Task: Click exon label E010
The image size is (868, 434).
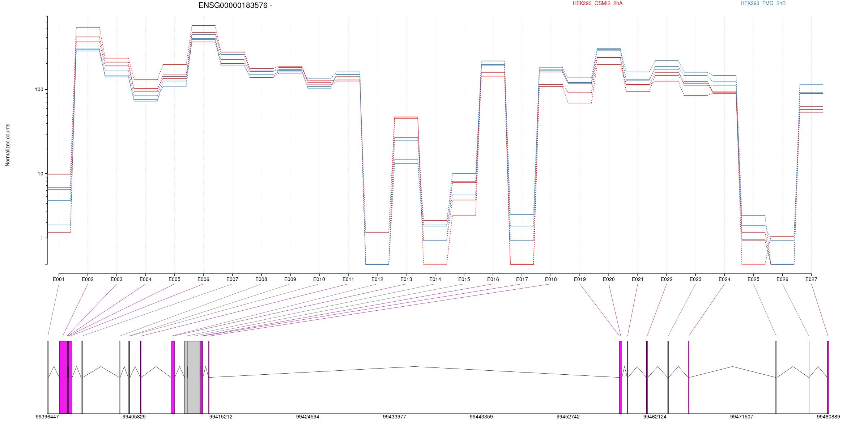Action: (319, 279)
